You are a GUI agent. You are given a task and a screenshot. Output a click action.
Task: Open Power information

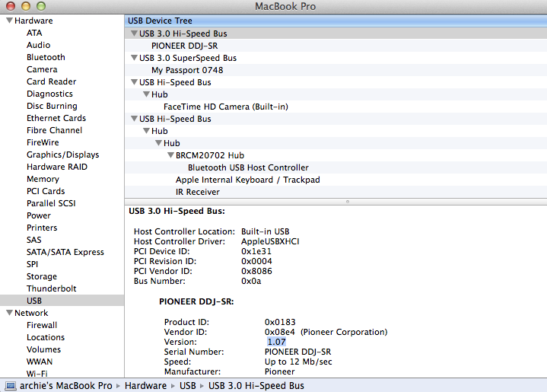(39, 215)
